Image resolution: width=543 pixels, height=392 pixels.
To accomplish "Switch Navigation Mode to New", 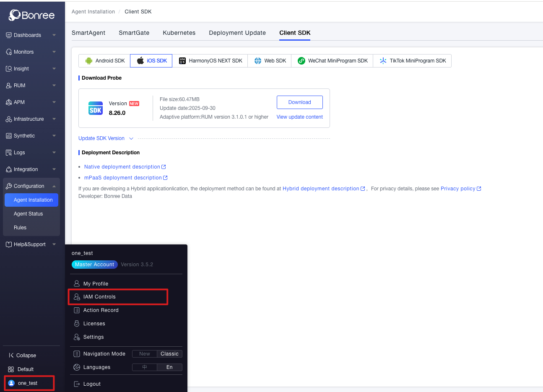I will click(145, 354).
